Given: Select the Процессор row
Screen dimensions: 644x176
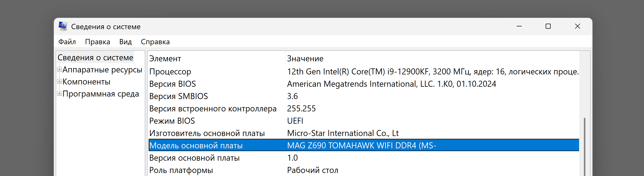Looking at the screenshot, I should (x=364, y=72).
